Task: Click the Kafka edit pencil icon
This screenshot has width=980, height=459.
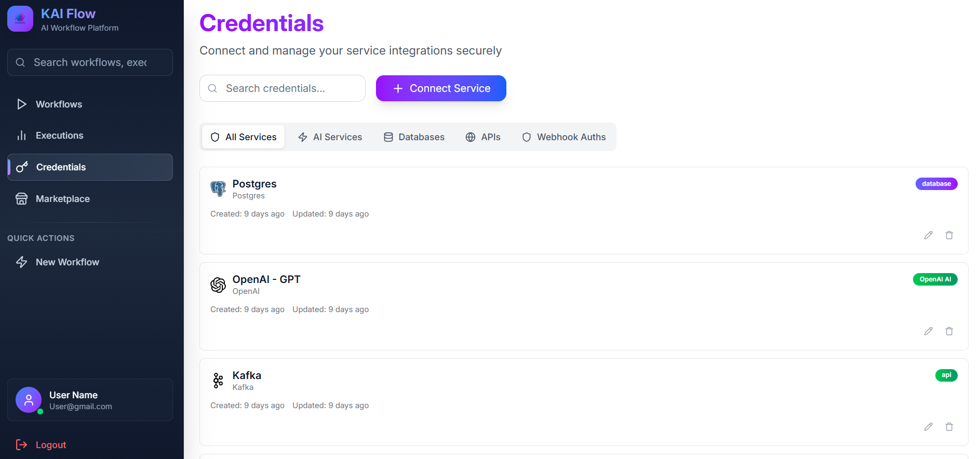Action: click(x=928, y=427)
